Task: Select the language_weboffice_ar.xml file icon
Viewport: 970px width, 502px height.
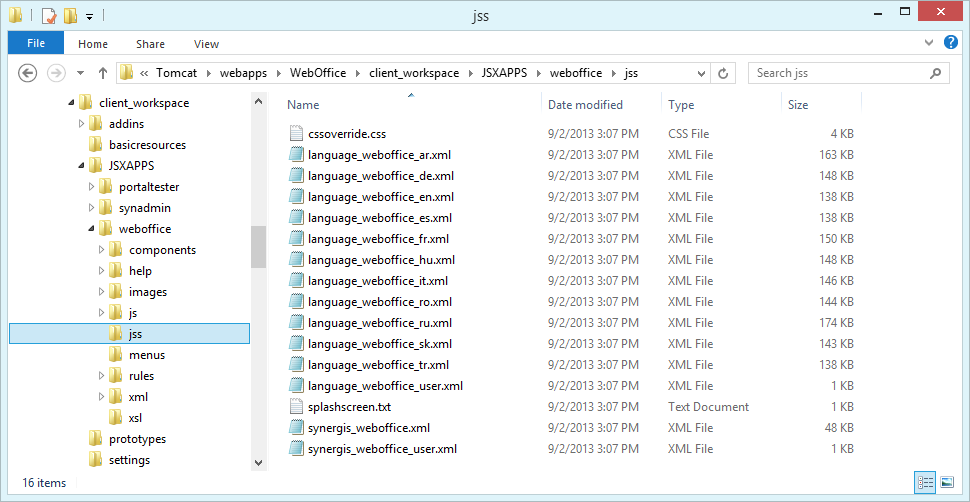Action: click(297, 155)
